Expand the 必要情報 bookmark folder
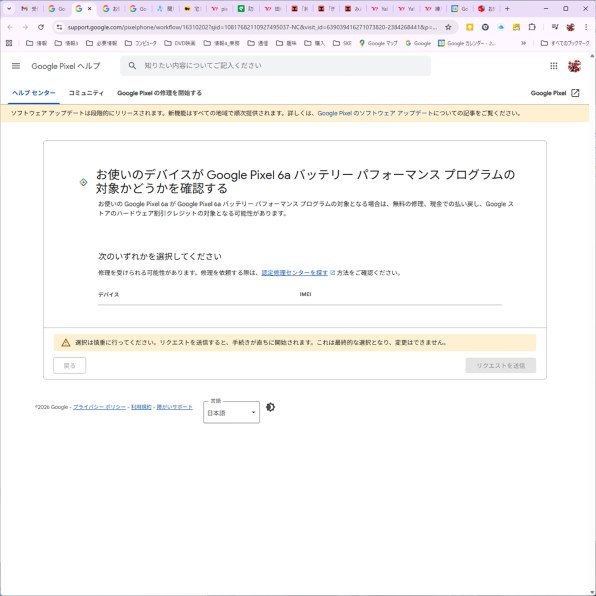Viewport: 596px width, 596px height. tap(101, 43)
